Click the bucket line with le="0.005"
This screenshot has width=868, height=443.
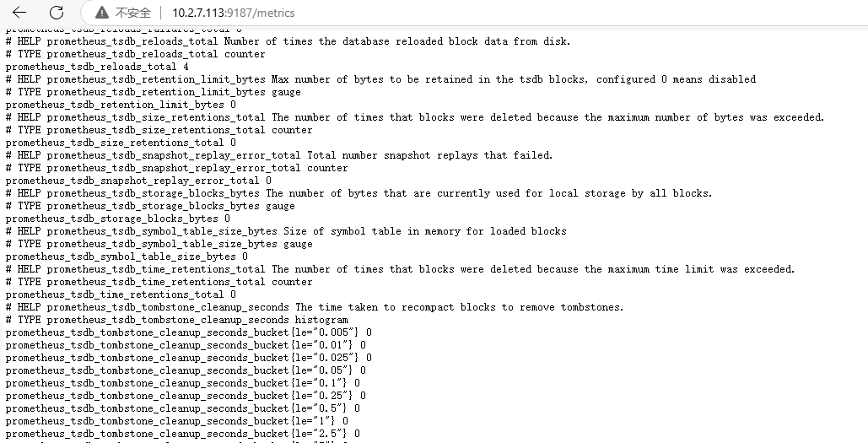coord(188,332)
